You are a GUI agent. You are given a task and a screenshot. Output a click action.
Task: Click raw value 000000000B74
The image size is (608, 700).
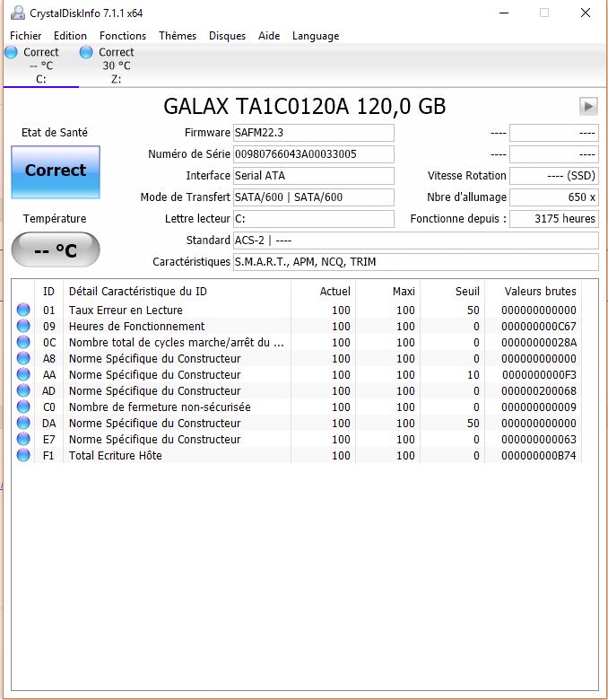[538, 455]
